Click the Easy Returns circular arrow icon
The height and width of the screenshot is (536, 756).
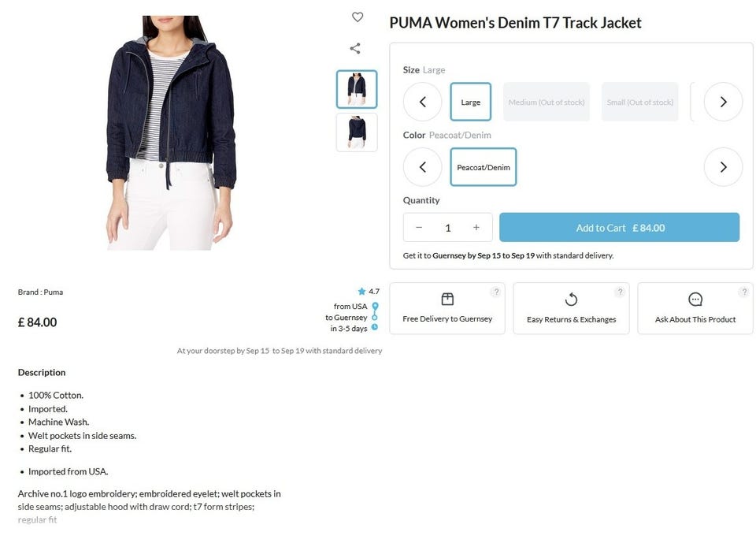(x=572, y=300)
